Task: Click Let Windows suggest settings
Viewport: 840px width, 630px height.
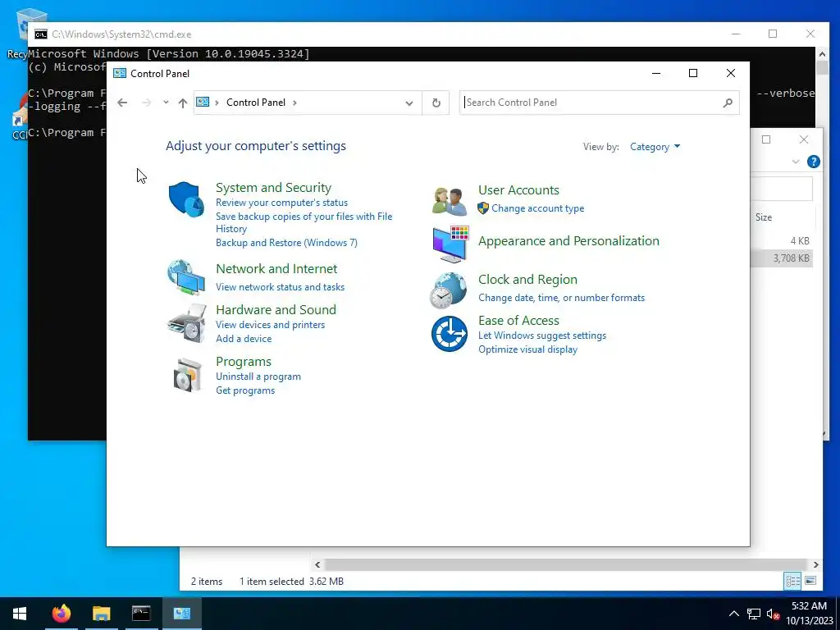Action: point(542,336)
